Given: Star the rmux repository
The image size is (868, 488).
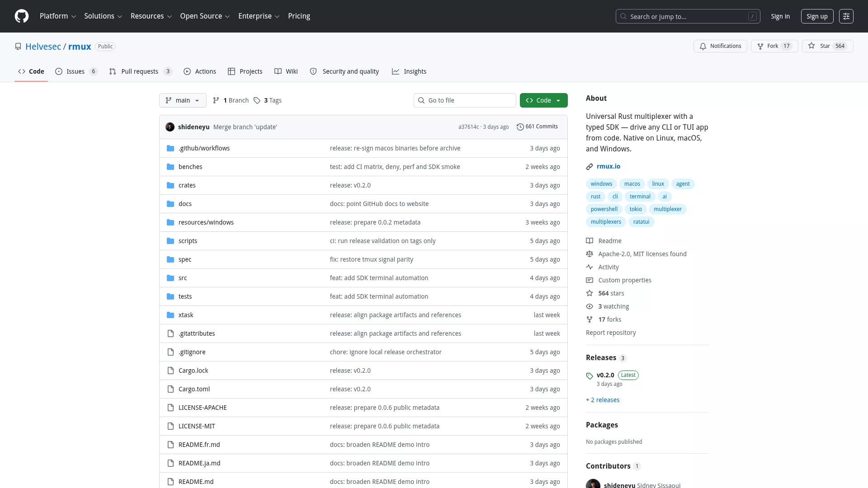Looking at the screenshot, I should 827,46.
